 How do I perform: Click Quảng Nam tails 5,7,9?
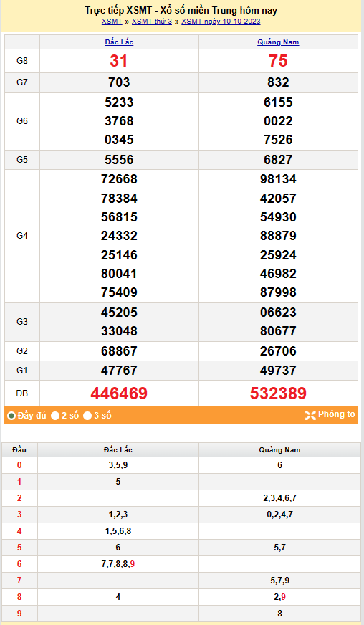click(279, 581)
